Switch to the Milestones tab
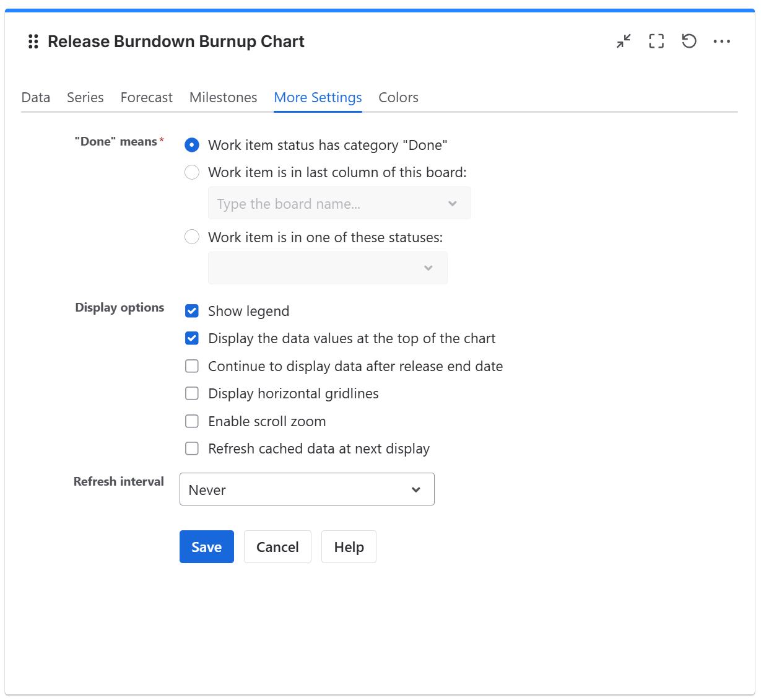This screenshot has height=700, width=761. (223, 97)
